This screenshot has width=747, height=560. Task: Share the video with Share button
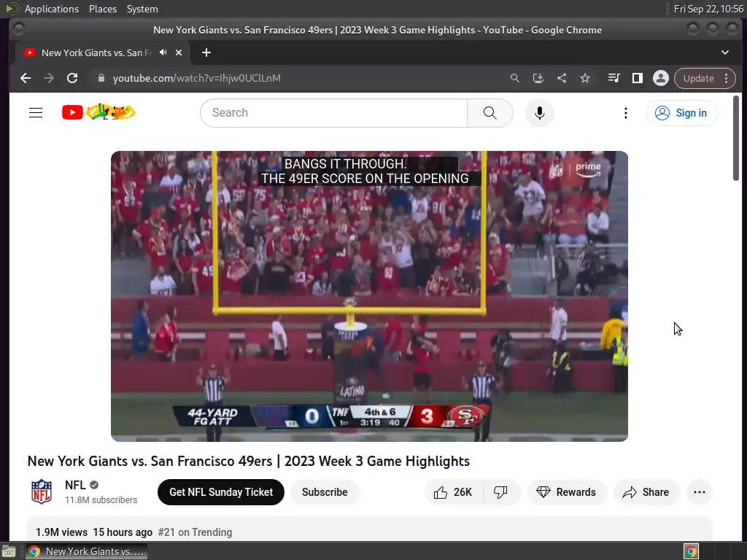(646, 492)
